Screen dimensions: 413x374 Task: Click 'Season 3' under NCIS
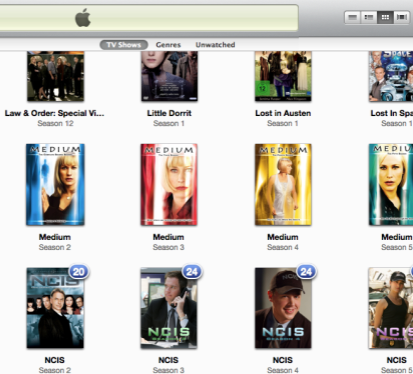pos(168,370)
